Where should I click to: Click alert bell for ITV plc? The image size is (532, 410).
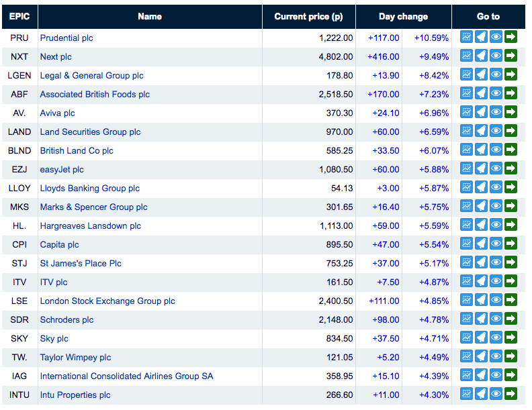coord(481,281)
